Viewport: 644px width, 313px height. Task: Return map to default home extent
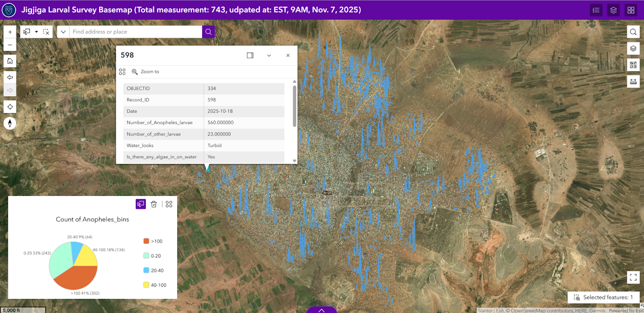tap(10, 61)
